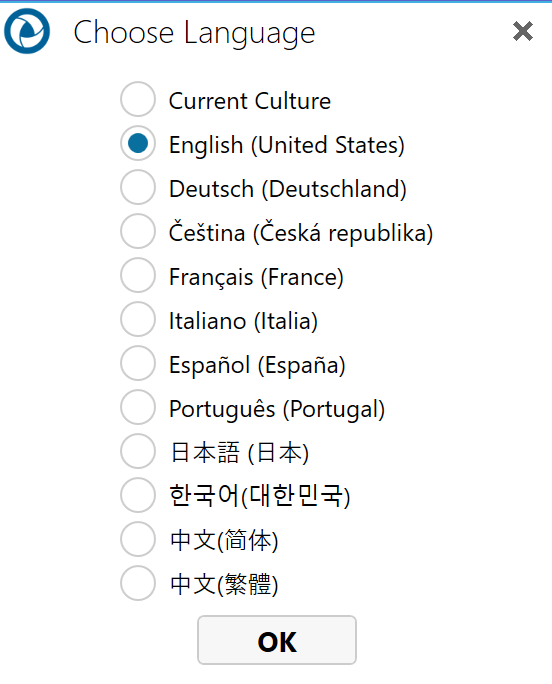Choose the Korean 한국어(대한민국) radio button
552x684 pixels.
click(x=138, y=495)
